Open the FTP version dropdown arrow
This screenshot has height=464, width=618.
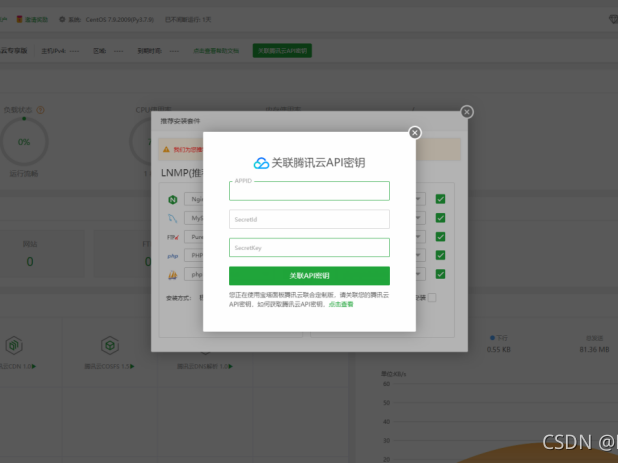point(418,237)
